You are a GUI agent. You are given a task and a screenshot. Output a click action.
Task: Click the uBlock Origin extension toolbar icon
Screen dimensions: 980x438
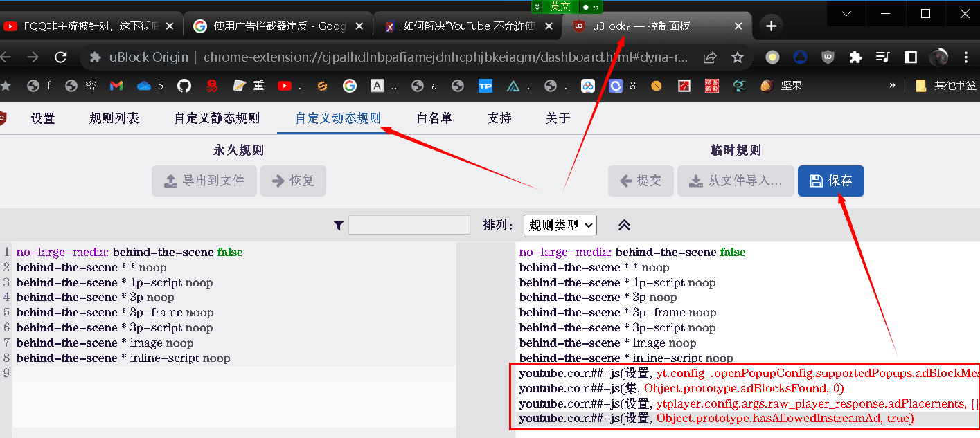click(x=828, y=57)
